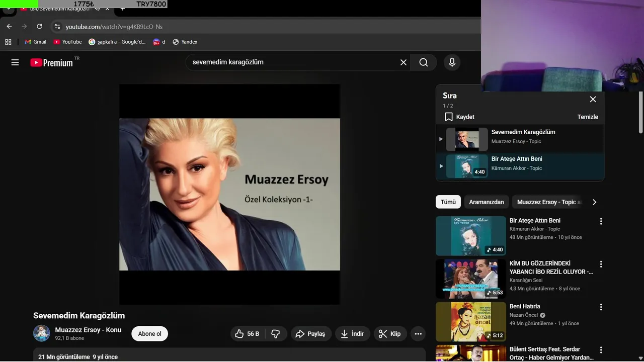
Task: Open the Yandex bookmark
Action: (185, 42)
